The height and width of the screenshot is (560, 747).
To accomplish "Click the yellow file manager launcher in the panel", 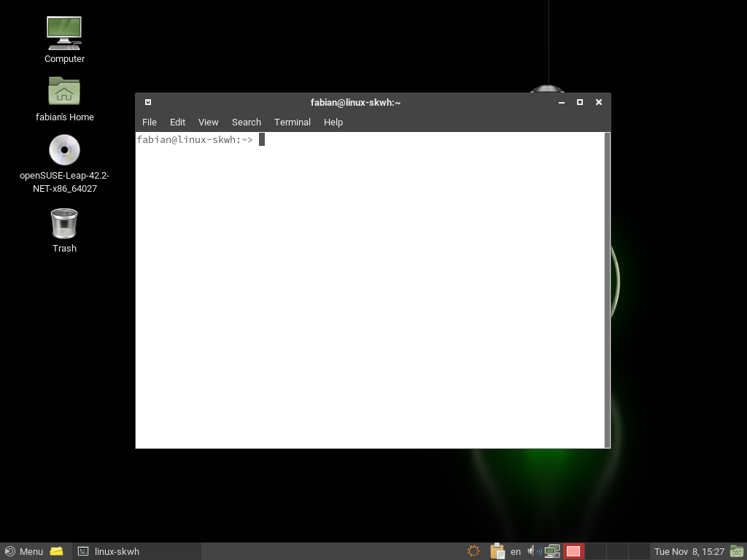I will [57, 551].
